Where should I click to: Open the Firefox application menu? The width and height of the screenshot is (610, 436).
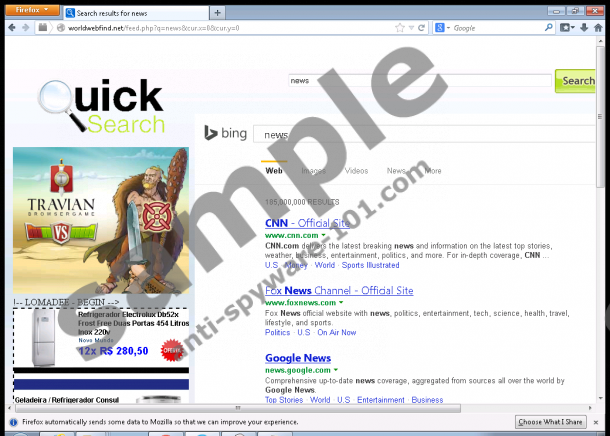click(30, 9)
